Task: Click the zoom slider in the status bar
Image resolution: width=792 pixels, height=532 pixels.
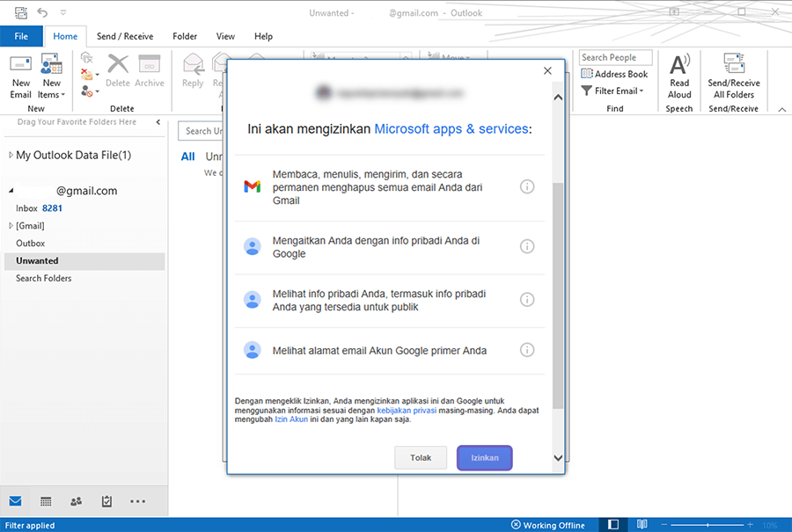Action: point(708,525)
